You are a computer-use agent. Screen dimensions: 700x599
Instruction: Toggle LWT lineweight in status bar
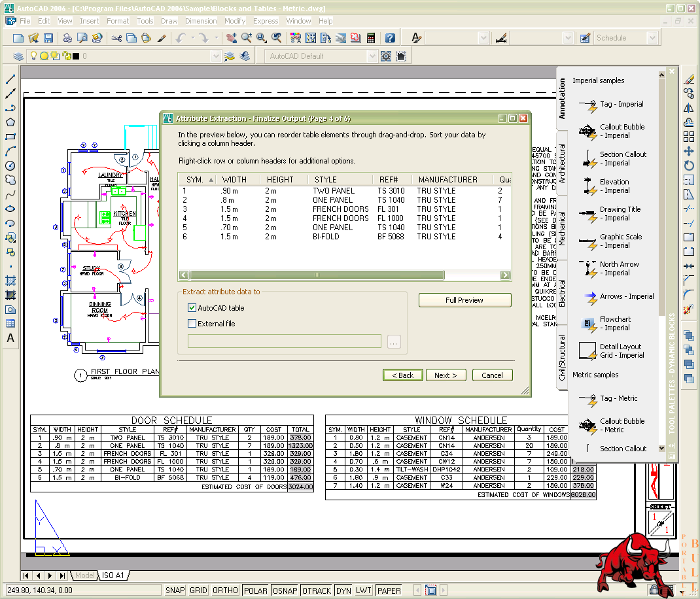click(x=363, y=590)
